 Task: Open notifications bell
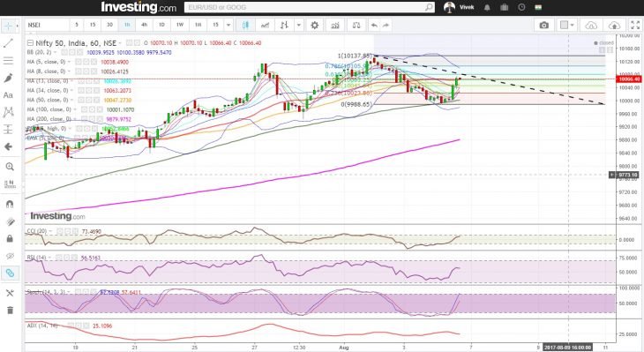tap(487, 7)
